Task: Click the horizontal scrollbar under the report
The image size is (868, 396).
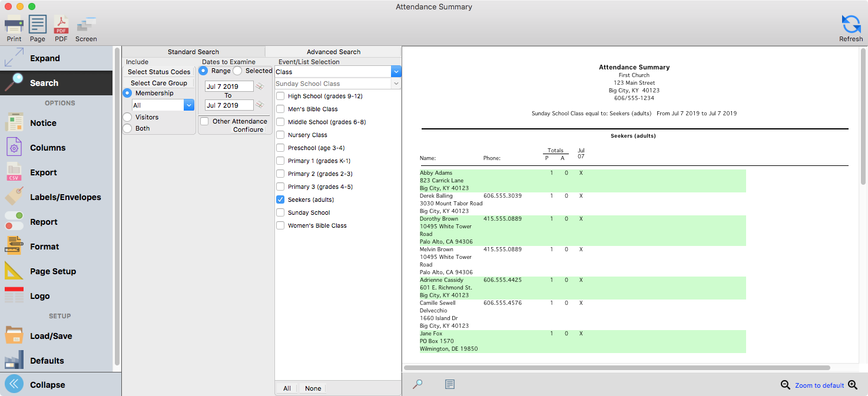Action: tap(618, 368)
